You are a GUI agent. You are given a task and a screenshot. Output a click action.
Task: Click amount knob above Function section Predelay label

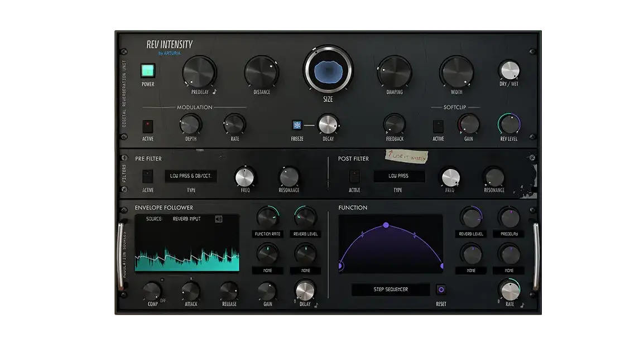pyautogui.click(x=510, y=218)
